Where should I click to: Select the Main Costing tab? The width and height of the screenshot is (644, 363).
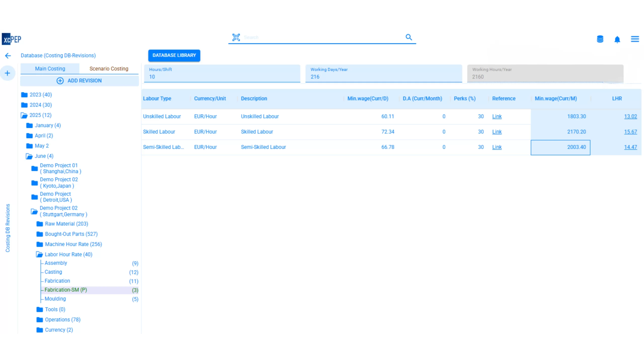[50, 69]
